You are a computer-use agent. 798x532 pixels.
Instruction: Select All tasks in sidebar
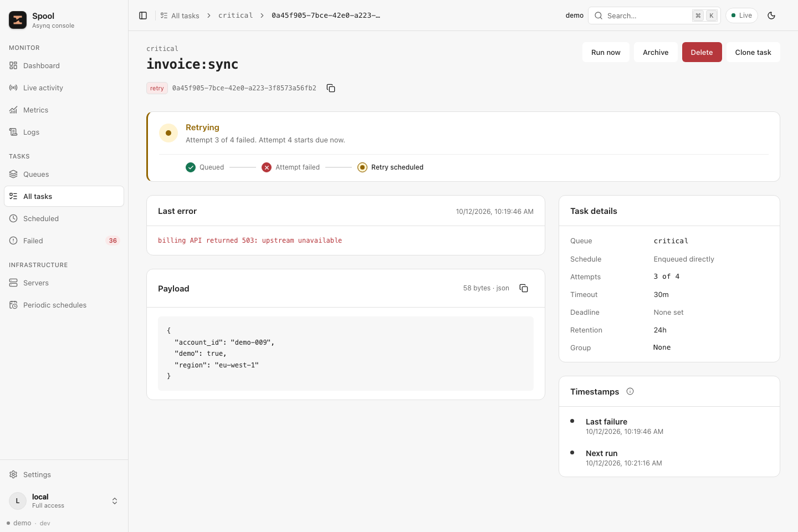(x=64, y=196)
